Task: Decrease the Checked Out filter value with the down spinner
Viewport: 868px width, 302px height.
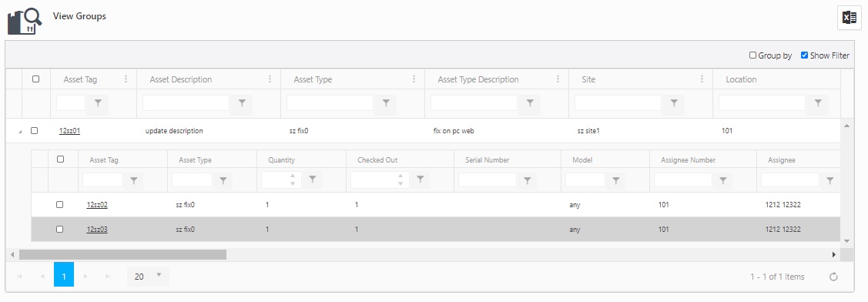Action: pos(400,183)
